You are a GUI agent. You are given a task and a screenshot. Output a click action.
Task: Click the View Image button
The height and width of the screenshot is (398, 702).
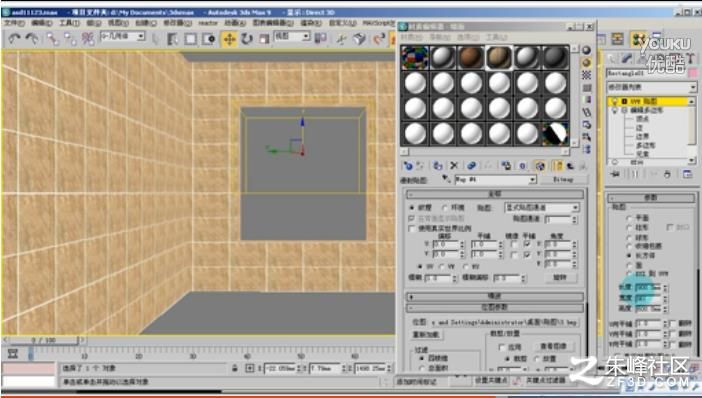(x=553, y=346)
